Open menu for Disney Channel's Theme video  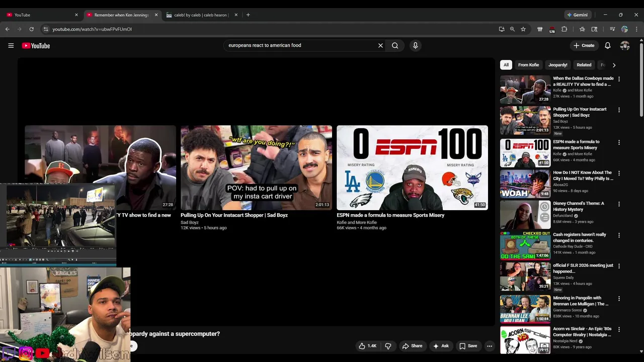click(619, 204)
